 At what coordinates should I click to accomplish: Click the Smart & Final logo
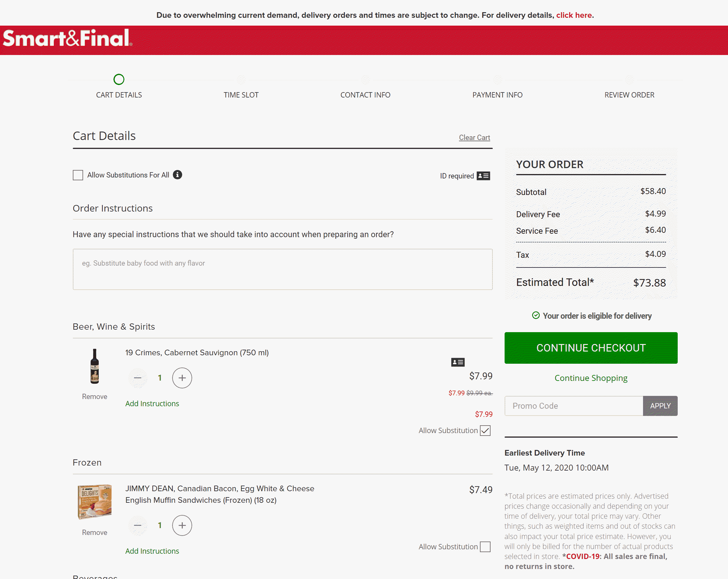click(67, 38)
